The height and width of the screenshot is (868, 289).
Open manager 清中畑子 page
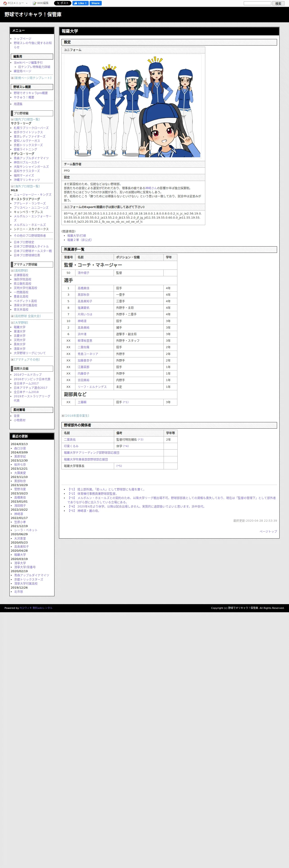84,273
